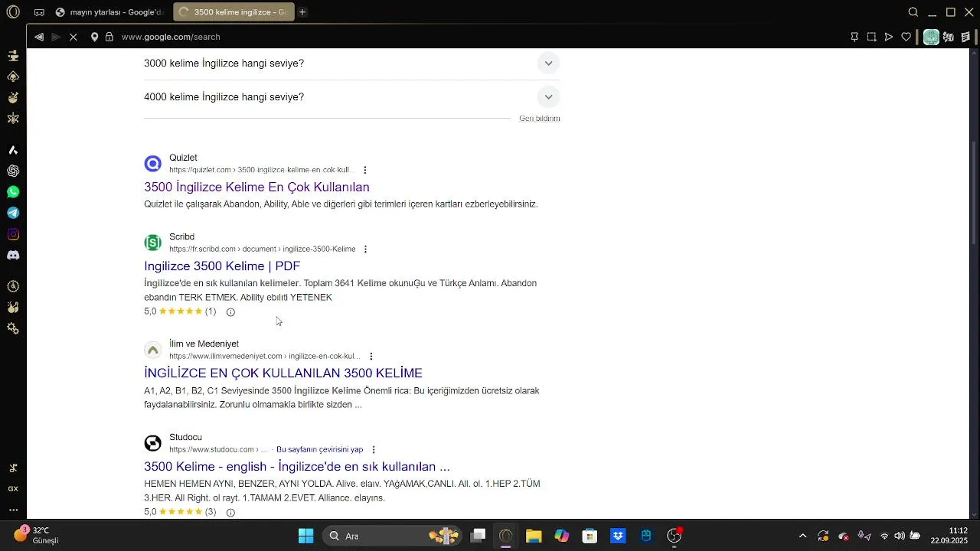The width and height of the screenshot is (980, 551).
Task: Open '3500 Kelime - english' Studocu link
Action: [x=297, y=466]
